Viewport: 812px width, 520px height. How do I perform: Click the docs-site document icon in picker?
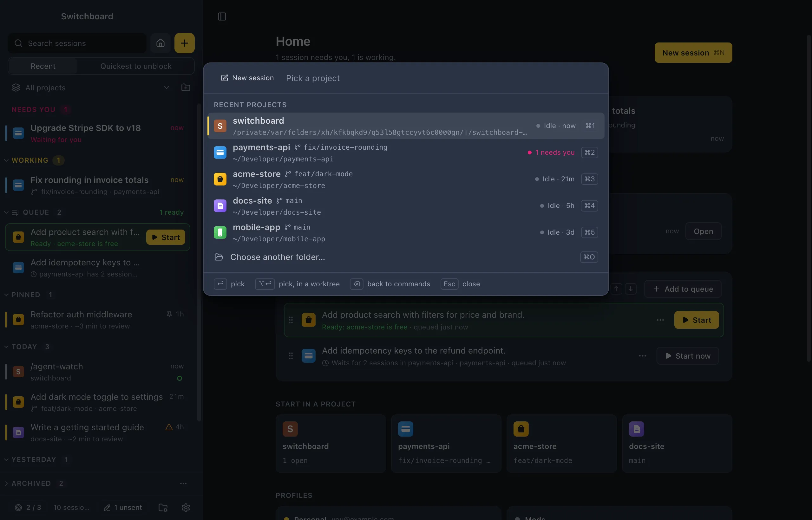[x=220, y=206]
